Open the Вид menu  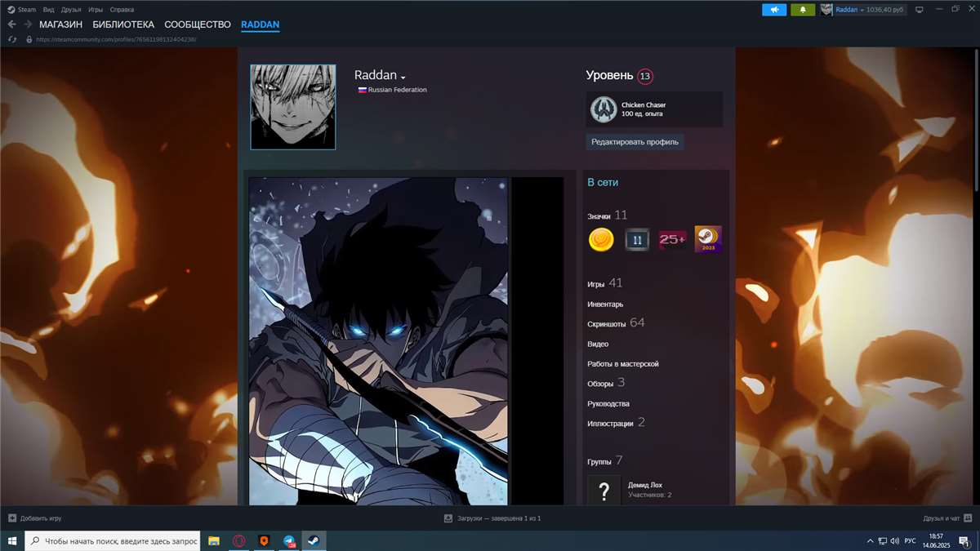(x=49, y=10)
